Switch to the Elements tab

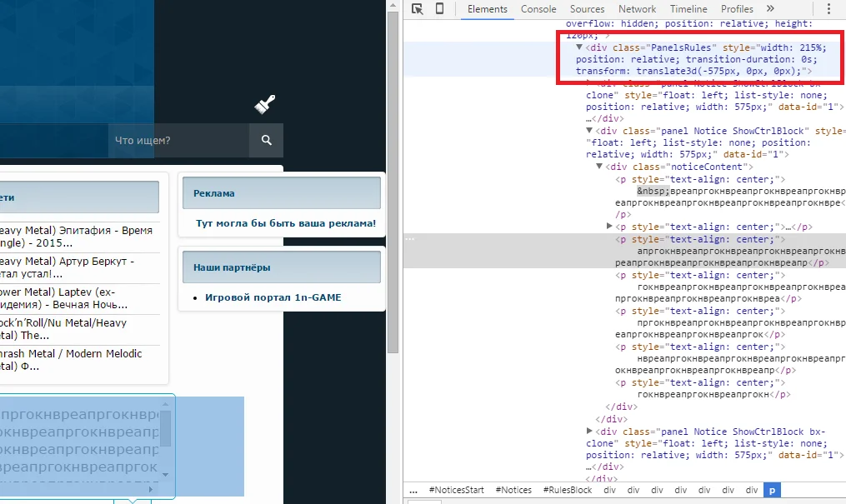click(x=488, y=9)
